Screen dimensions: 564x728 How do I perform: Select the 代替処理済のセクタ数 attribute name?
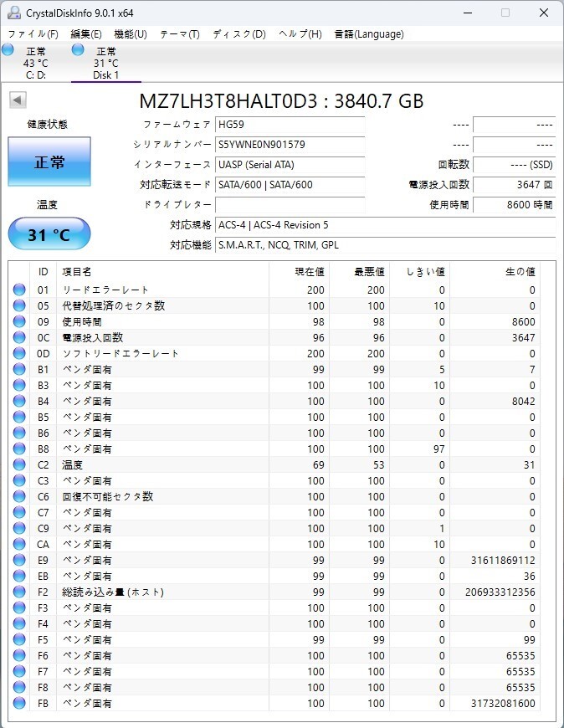[x=114, y=305]
